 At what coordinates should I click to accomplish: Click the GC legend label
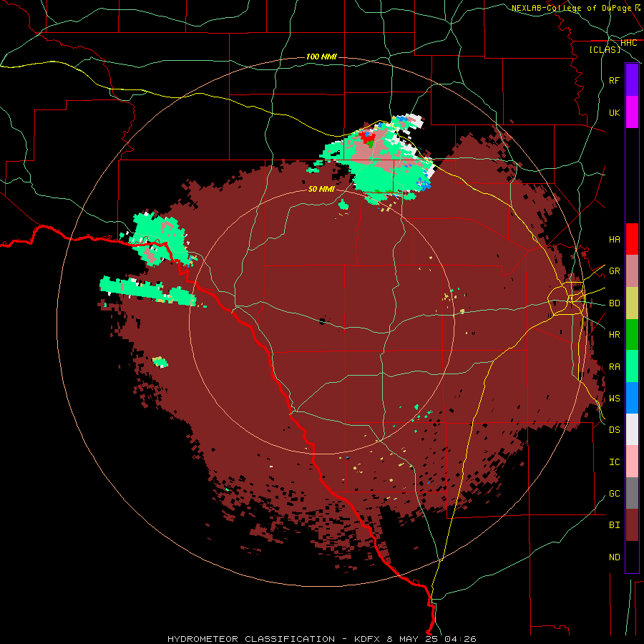pos(614,493)
